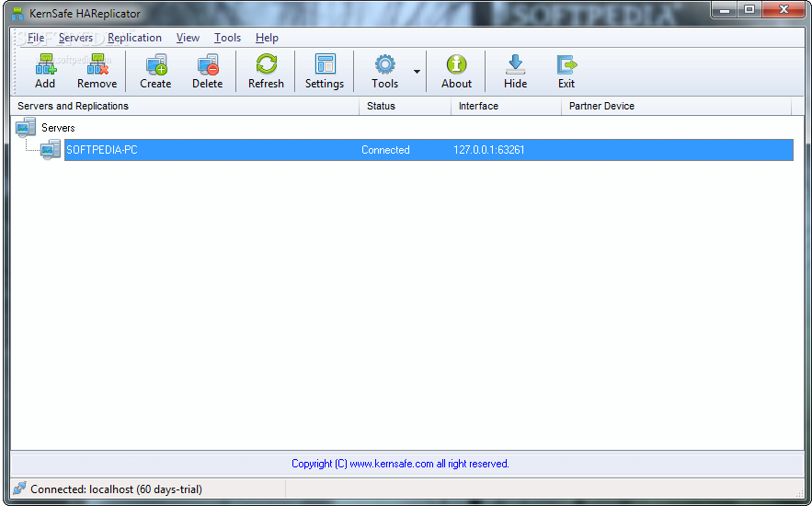This screenshot has height=506, width=812.
Task: Open the Help menu
Action: [267, 38]
